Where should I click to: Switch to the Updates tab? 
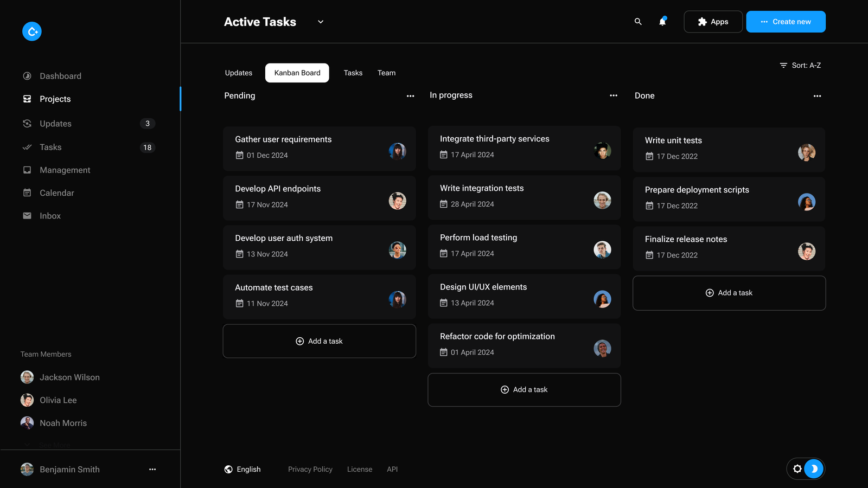(239, 73)
